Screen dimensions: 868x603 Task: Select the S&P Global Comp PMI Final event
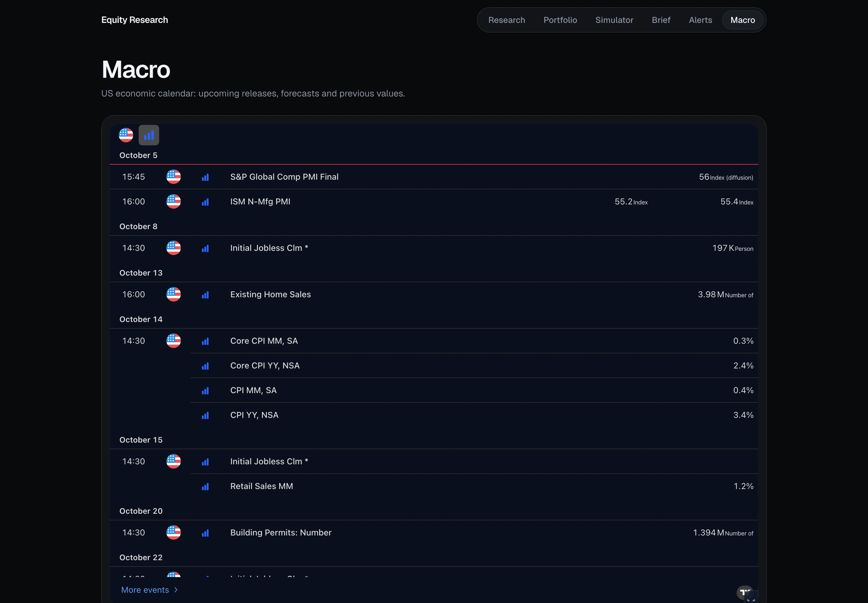285,177
